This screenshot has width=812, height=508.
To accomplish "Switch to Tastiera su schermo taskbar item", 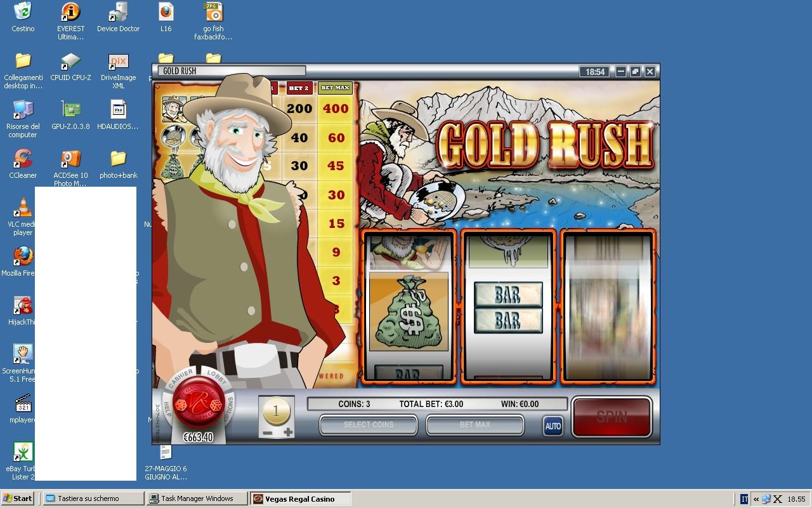I will pyautogui.click(x=93, y=498).
